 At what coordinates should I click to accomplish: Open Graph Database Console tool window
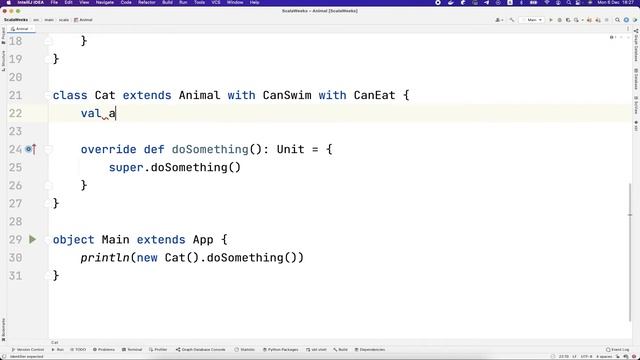pos(200,350)
